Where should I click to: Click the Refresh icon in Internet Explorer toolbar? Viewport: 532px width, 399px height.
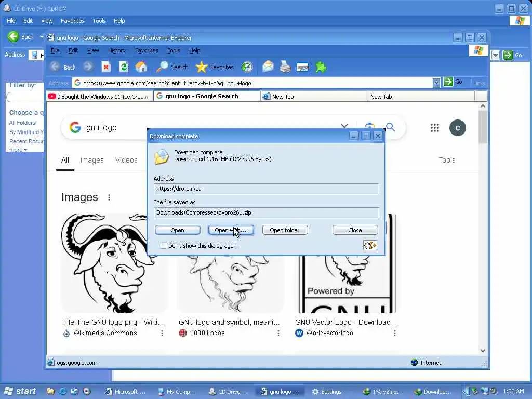pyautogui.click(x=124, y=67)
